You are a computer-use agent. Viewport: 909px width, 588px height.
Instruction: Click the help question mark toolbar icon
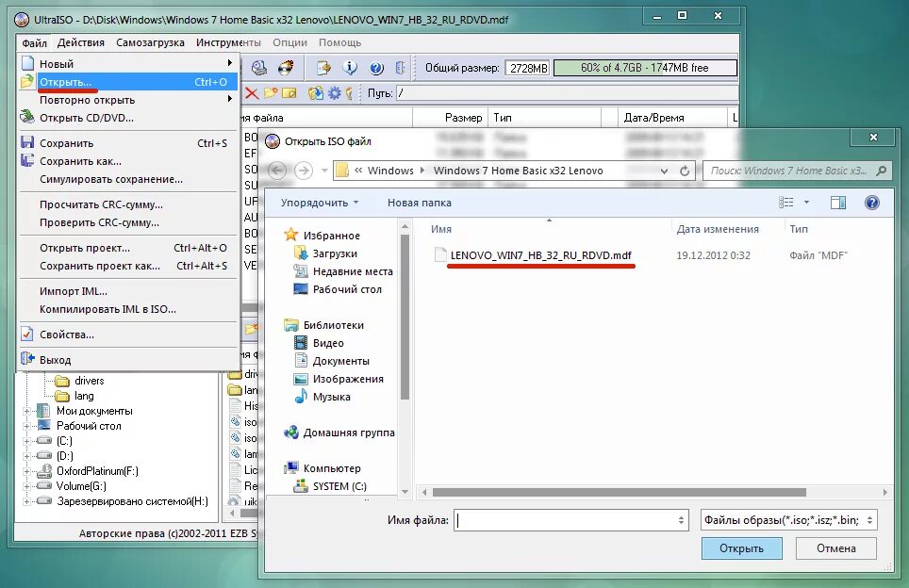[376, 67]
